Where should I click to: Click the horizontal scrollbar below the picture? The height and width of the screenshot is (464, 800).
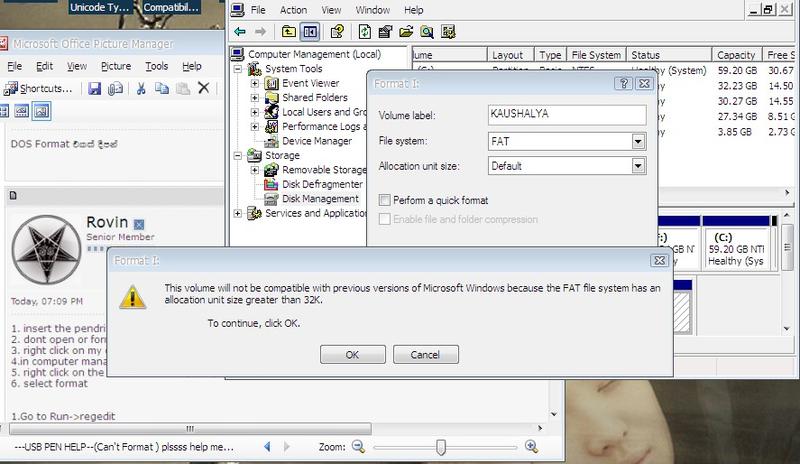(190, 428)
